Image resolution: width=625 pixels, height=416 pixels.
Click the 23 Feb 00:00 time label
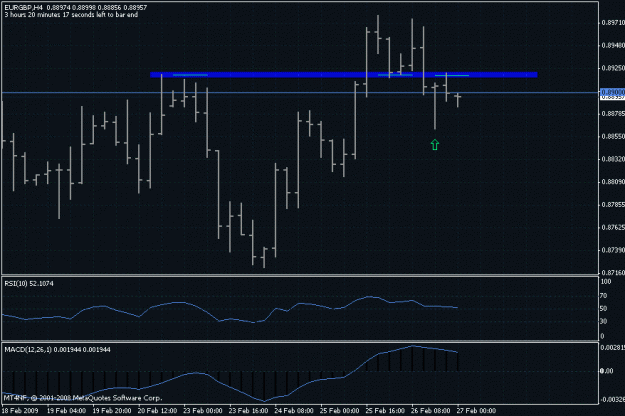point(203,410)
